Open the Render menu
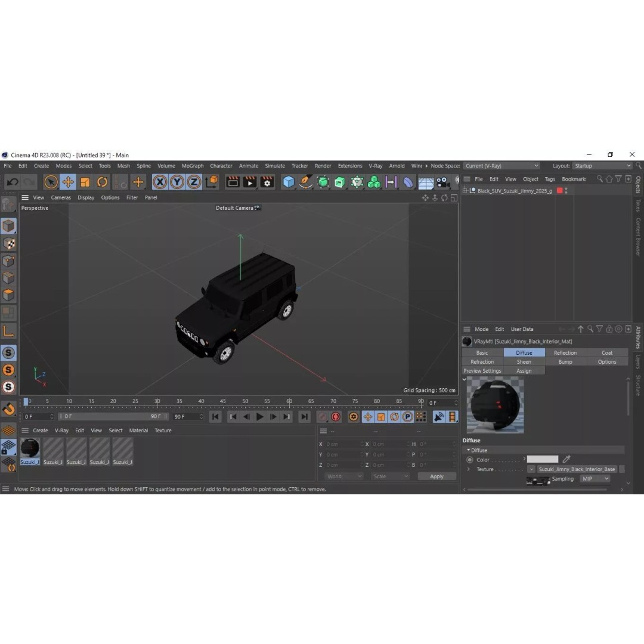Image resolution: width=644 pixels, height=644 pixels. (323, 166)
